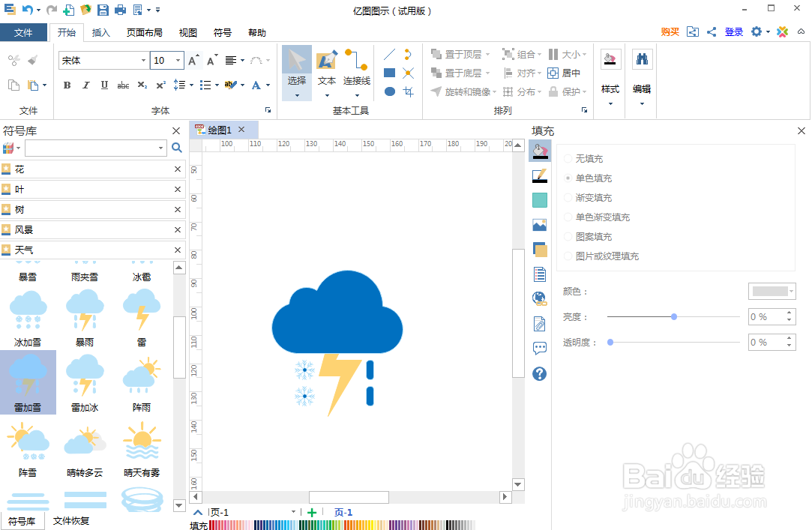Apply superscript formatting
The image size is (812, 530).
tap(161, 85)
